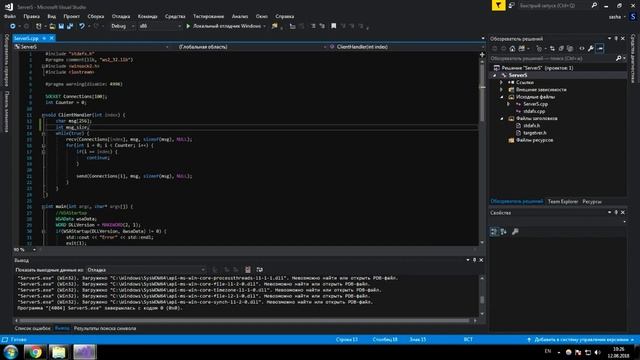Open the global scope dropdown above the editor
The image size is (640, 360).
point(251,47)
